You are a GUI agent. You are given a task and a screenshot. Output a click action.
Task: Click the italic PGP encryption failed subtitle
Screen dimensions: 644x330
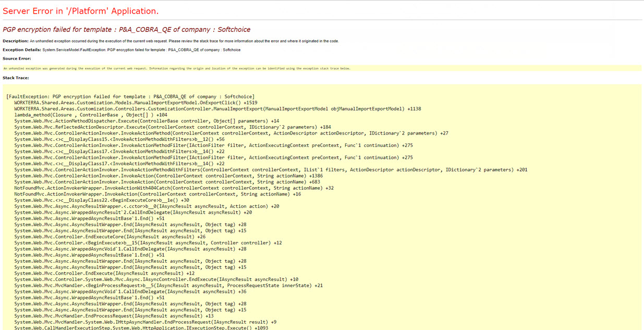click(126, 30)
